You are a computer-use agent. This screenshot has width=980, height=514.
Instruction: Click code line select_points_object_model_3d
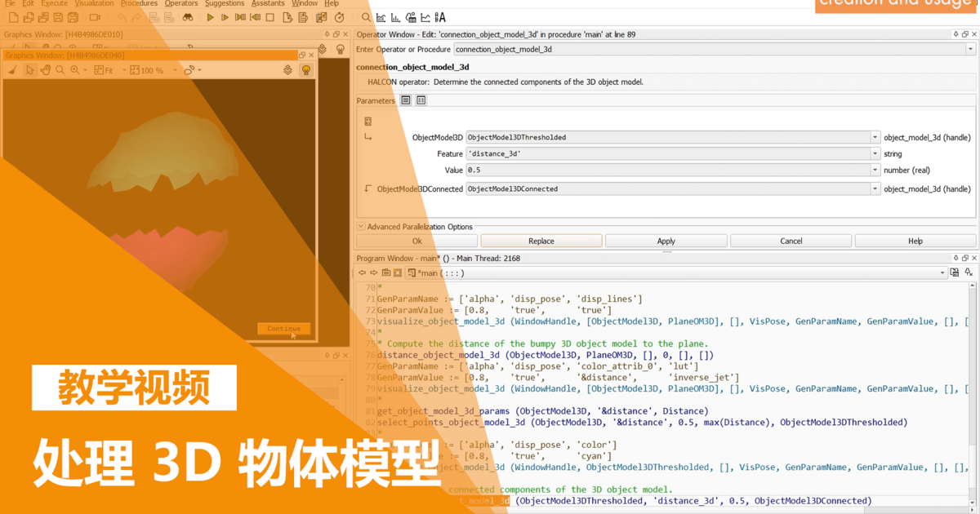(x=642, y=423)
